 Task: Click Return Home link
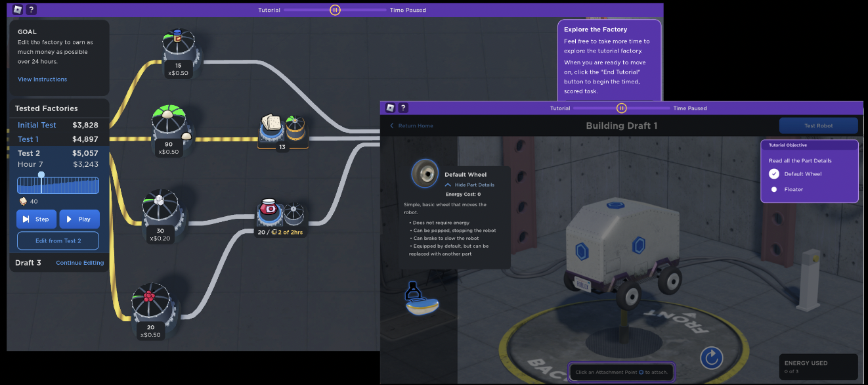412,125
